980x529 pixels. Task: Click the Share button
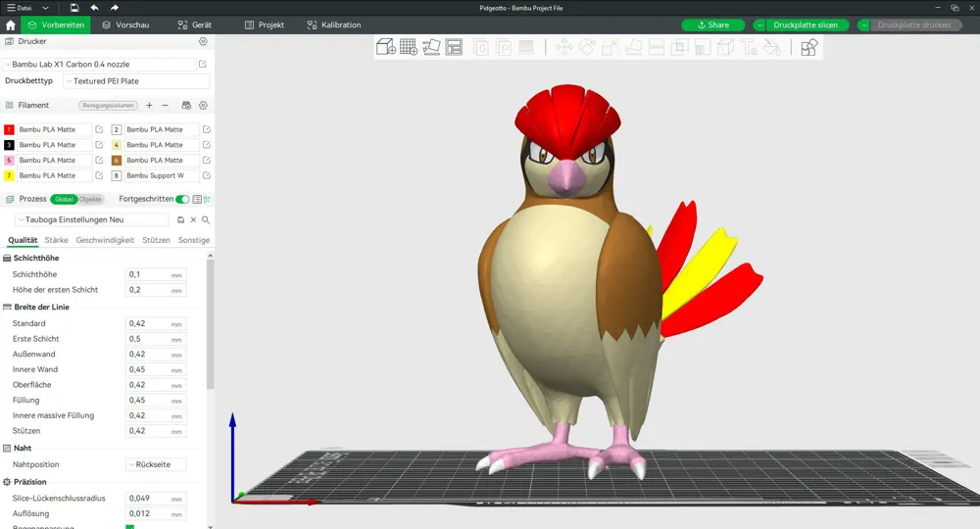click(713, 25)
